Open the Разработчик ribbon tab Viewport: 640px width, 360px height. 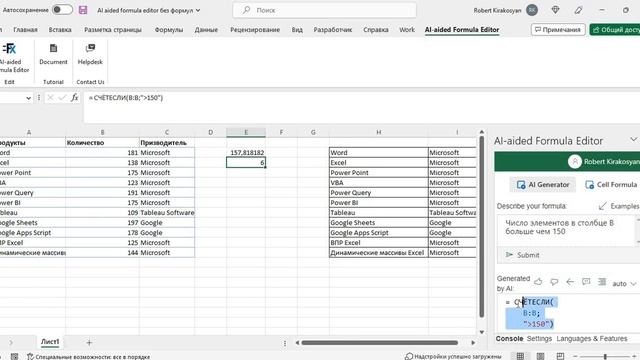point(333,29)
